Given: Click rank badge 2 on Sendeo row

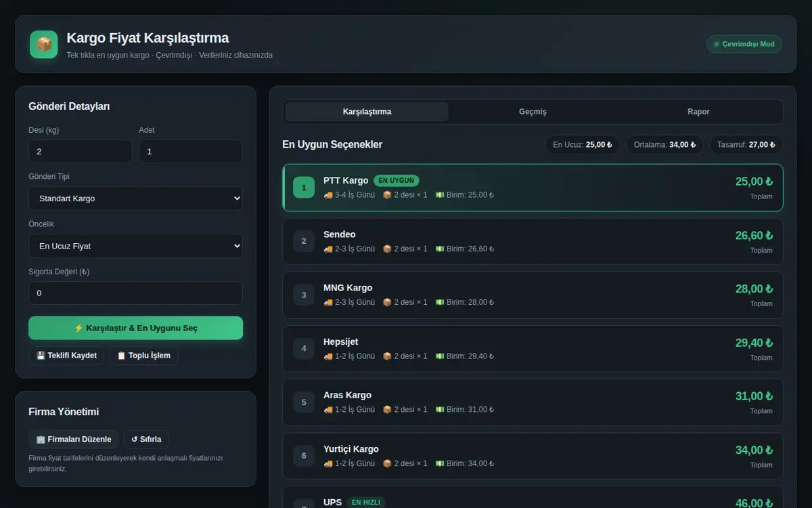Looking at the screenshot, I should (304, 241).
